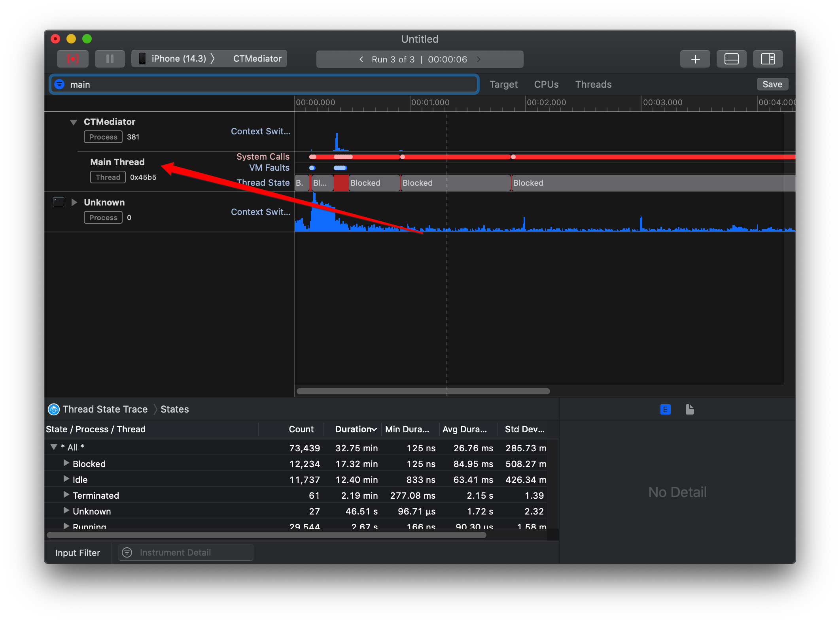Toggle the right inspector sidebar
This screenshot has width=840, height=622.
coord(768,59)
